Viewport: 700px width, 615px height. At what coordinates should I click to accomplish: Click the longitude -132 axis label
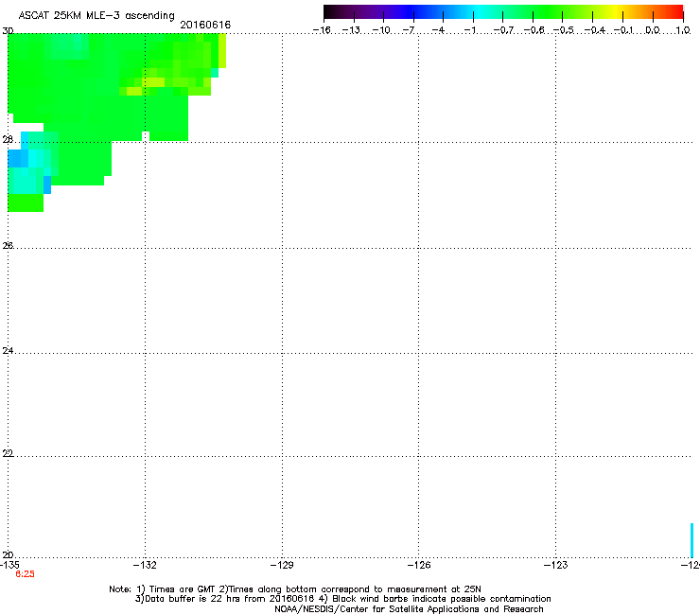click(145, 565)
